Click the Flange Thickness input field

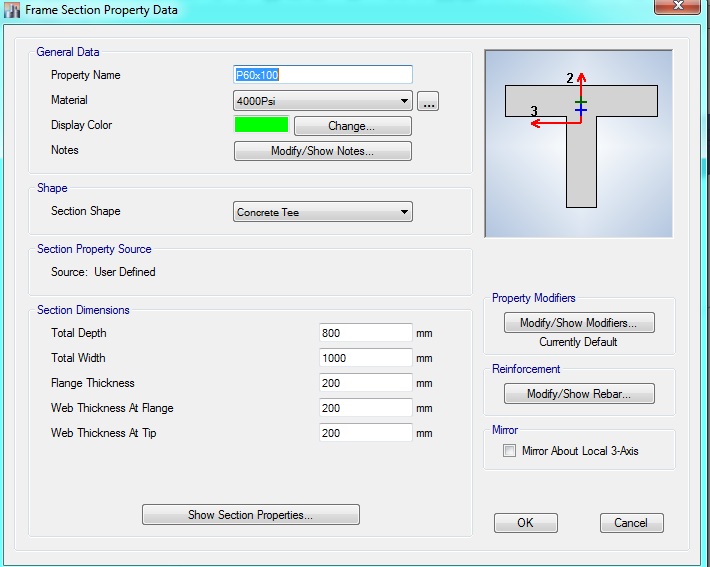[x=366, y=383]
